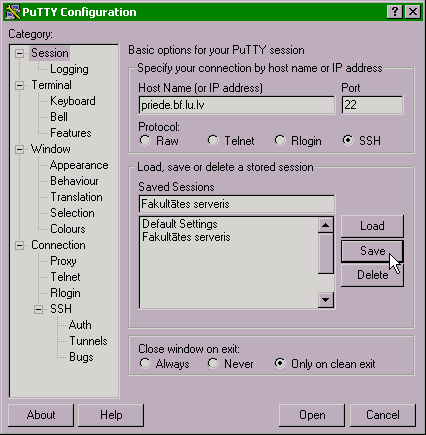The width and height of the screenshot is (426, 435).
Task: Click the Port number field
Action: tap(372, 105)
